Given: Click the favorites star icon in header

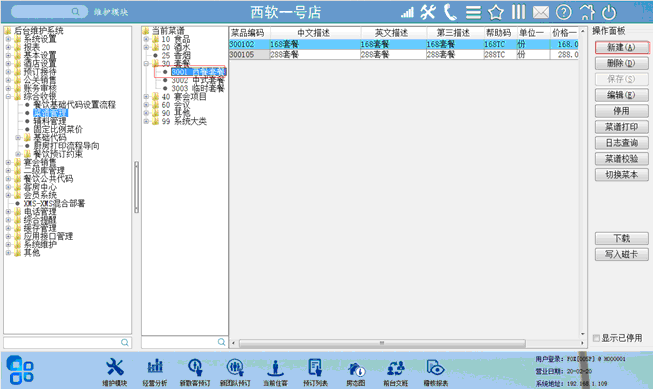Looking at the screenshot, I should coord(496,12).
